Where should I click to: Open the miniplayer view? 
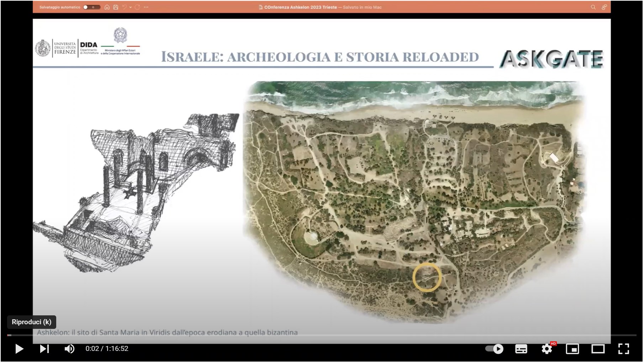coord(572,349)
